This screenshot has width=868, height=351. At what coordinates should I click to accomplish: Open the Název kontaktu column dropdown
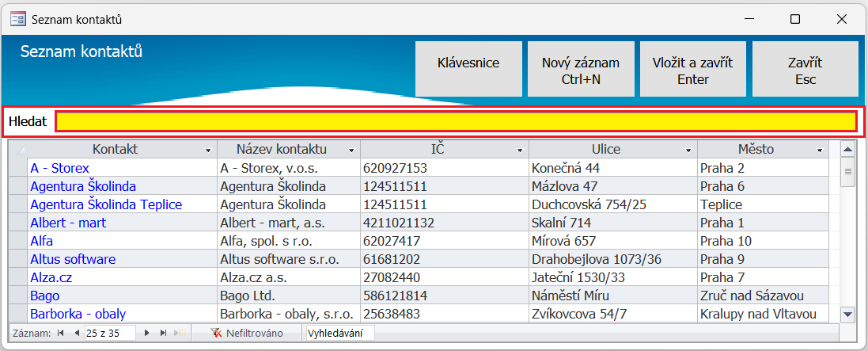[351, 150]
